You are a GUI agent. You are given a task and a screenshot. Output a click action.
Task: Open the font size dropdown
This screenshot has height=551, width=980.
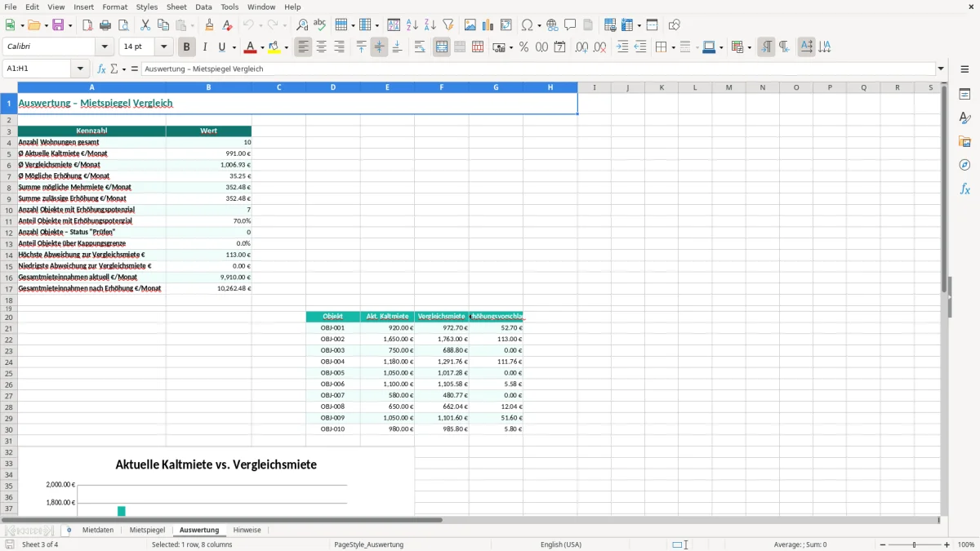tap(163, 47)
